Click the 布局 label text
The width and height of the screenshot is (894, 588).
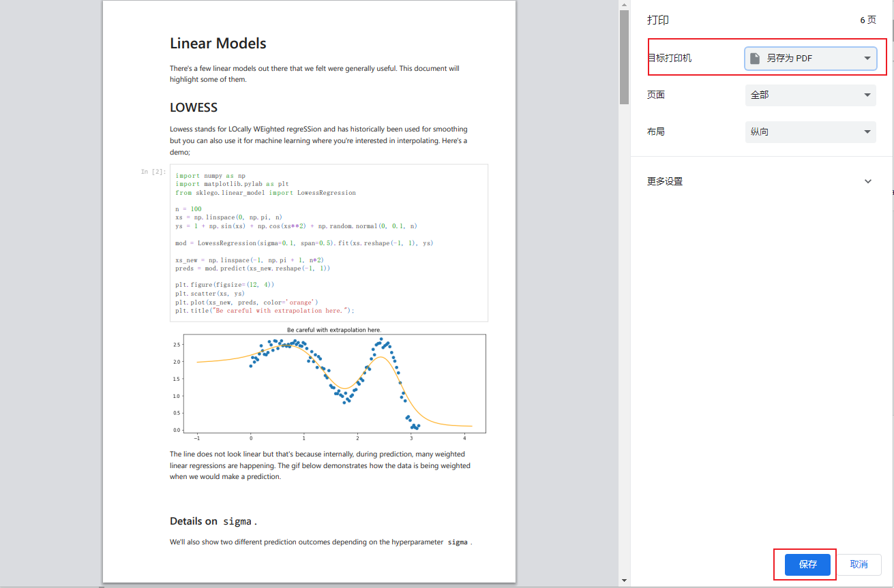tap(656, 132)
